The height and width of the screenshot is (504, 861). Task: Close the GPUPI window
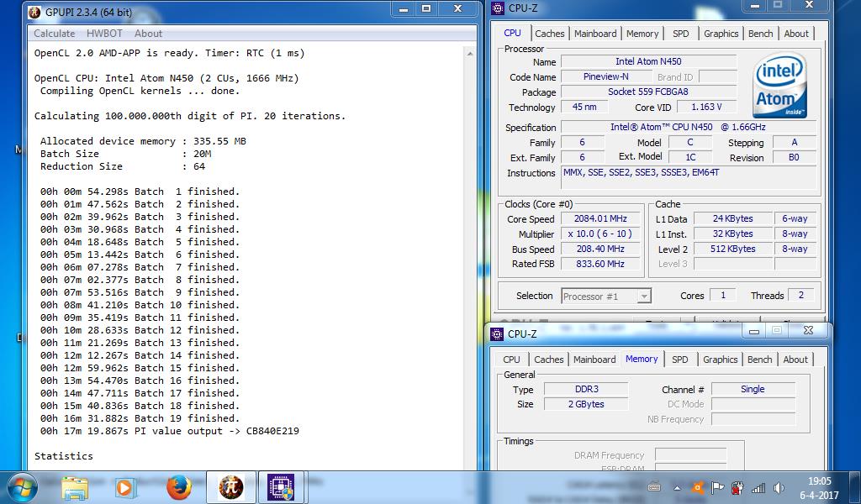457,9
